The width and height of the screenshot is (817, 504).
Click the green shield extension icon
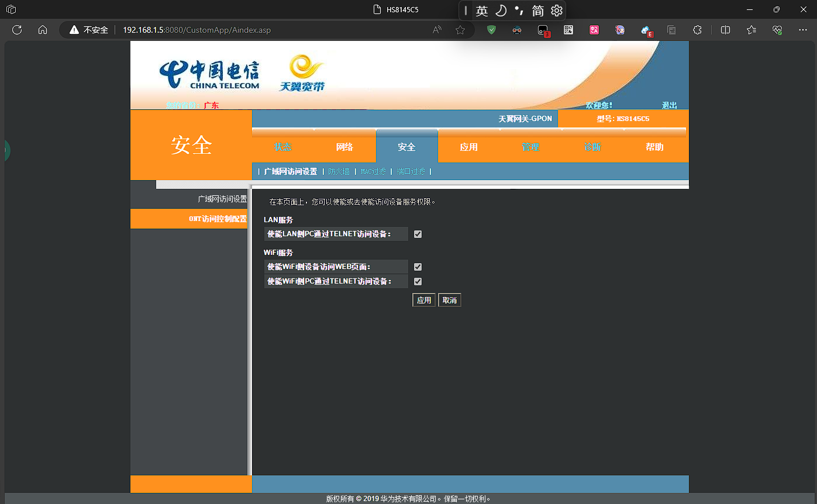click(491, 30)
